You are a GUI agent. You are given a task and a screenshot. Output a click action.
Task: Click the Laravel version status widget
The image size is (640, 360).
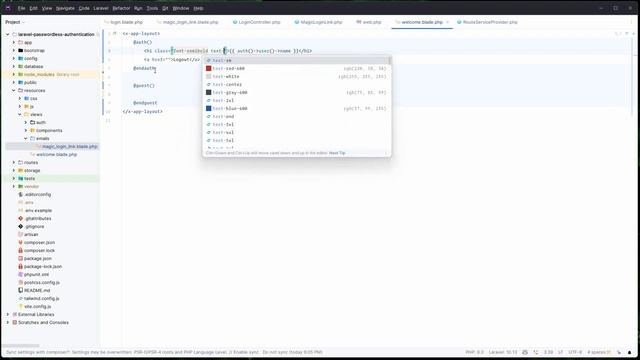503,352
